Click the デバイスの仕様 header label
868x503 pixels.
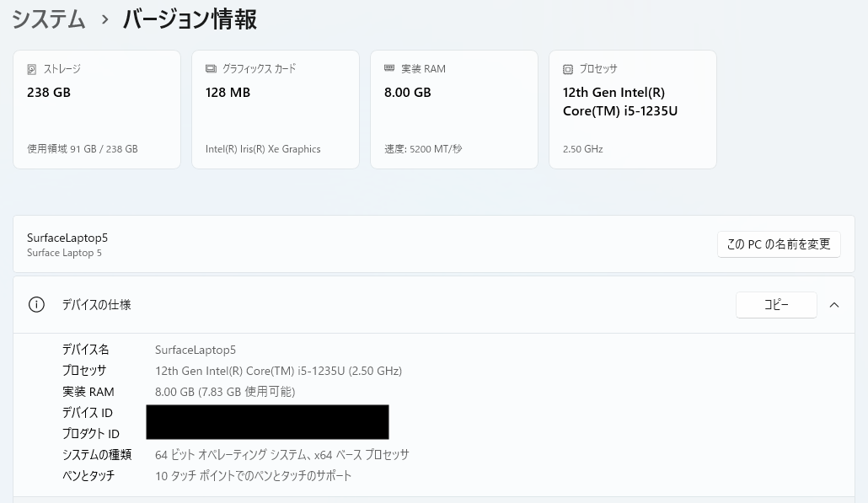click(96, 305)
